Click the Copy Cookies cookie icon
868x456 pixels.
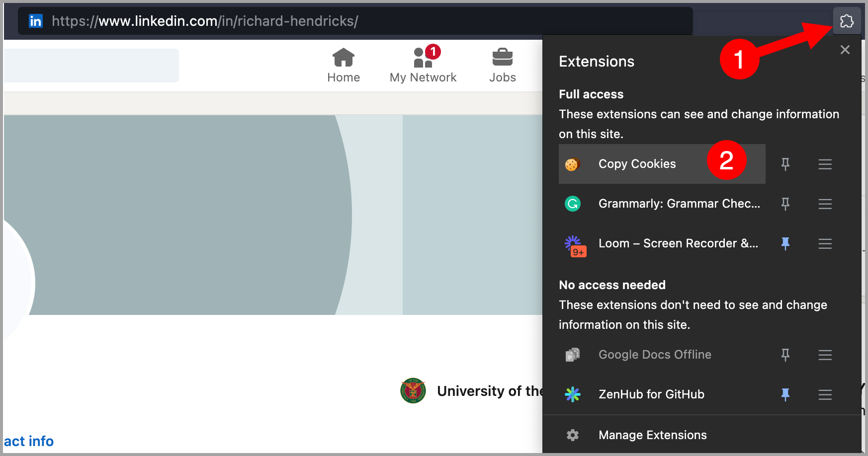[x=573, y=164]
